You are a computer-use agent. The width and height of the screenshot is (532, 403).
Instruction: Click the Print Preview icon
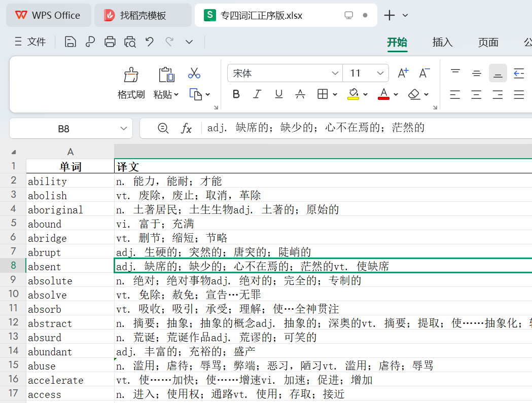130,42
